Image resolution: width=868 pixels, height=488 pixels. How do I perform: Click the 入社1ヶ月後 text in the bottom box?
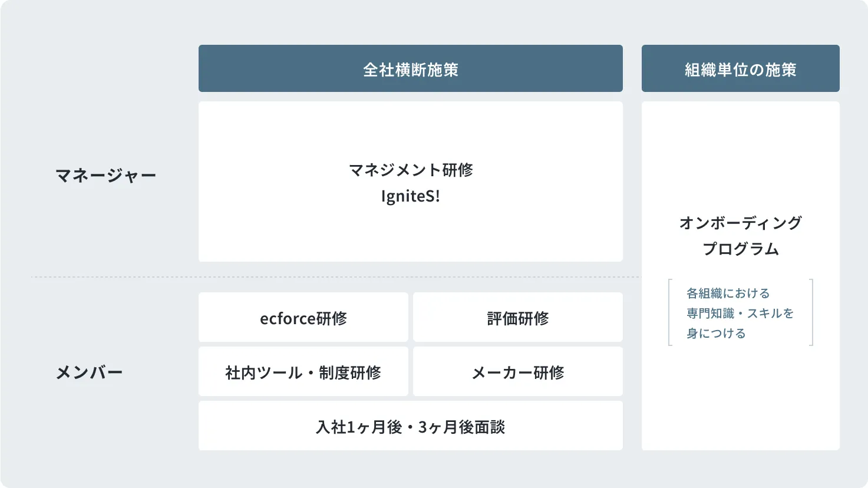tap(359, 427)
